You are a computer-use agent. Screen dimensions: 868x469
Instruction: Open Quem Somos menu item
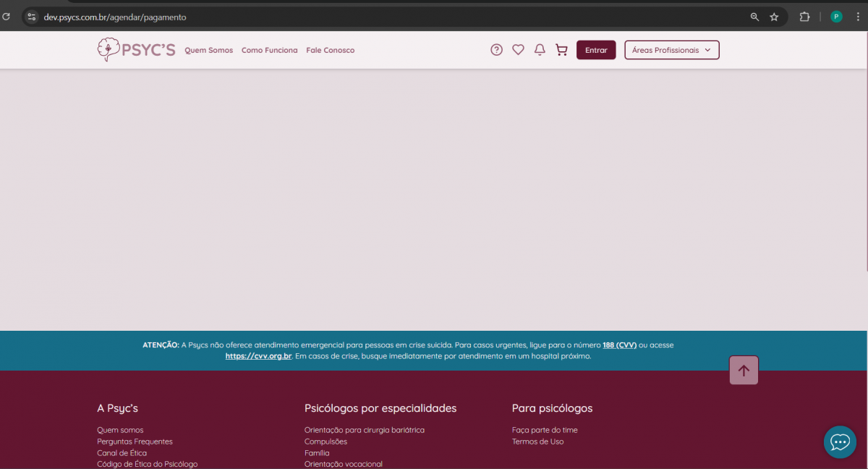[x=208, y=51]
